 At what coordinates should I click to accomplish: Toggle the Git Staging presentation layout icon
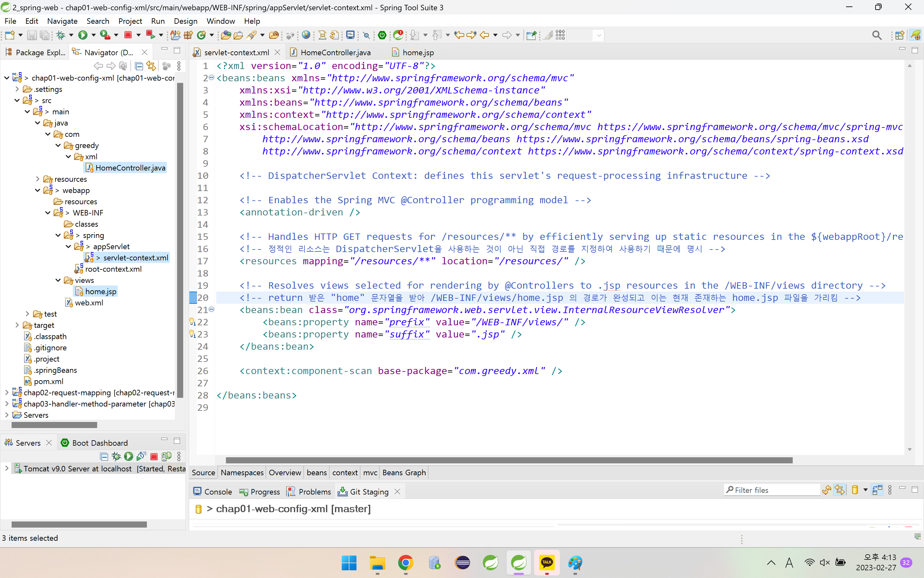pyautogui.click(x=877, y=490)
